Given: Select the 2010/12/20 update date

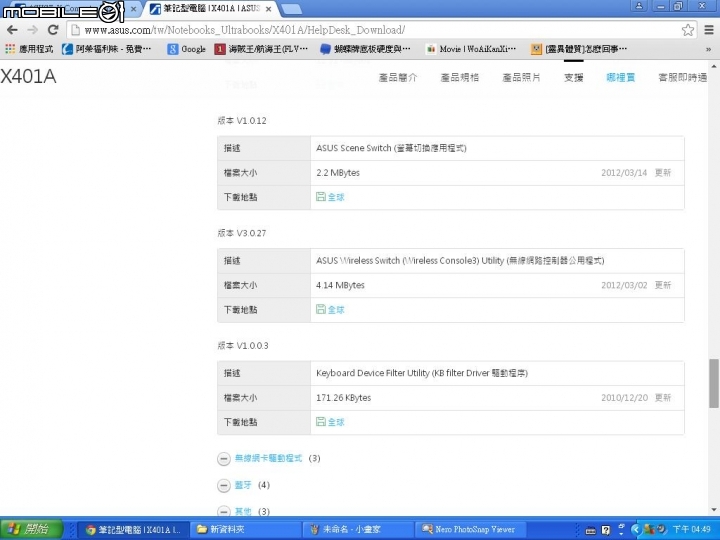Looking at the screenshot, I should 624,398.
